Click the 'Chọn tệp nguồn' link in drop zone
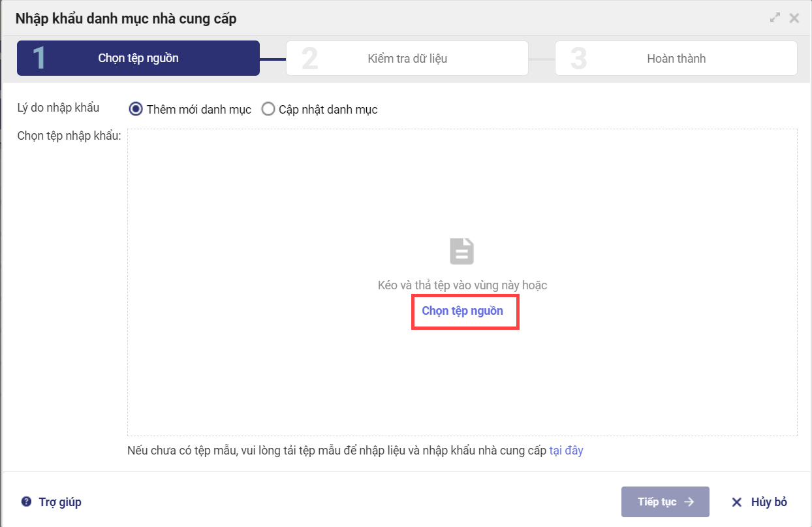Screen dimensions: 812x527 click(x=463, y=311)
